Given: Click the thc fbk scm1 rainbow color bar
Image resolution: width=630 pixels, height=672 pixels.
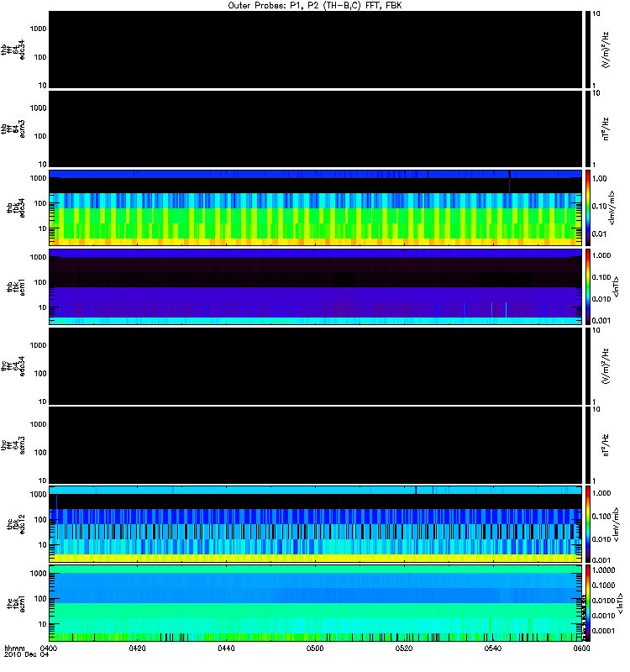Looking at the screenshot, I should pos(587,603).
